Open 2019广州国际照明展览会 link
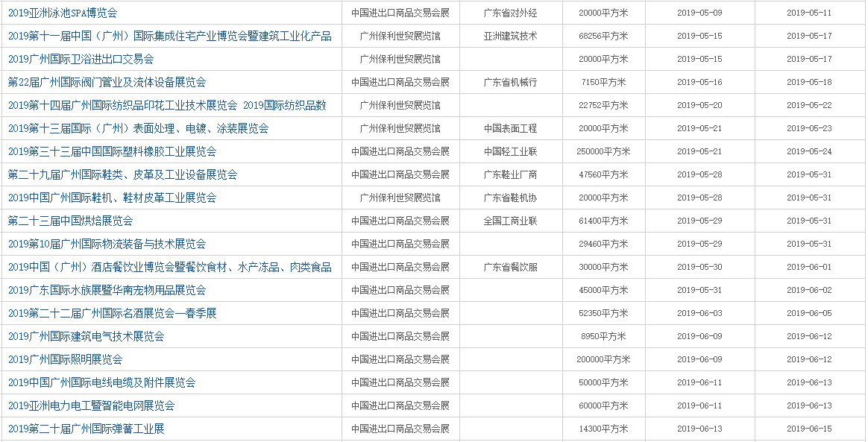The image size is (868, 442). pos(66,359)
